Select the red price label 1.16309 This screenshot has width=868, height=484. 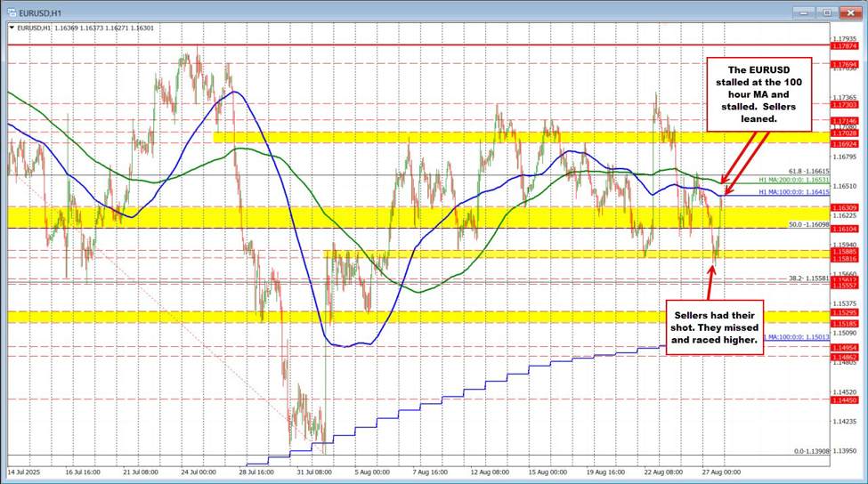click(x=845, y=207)
